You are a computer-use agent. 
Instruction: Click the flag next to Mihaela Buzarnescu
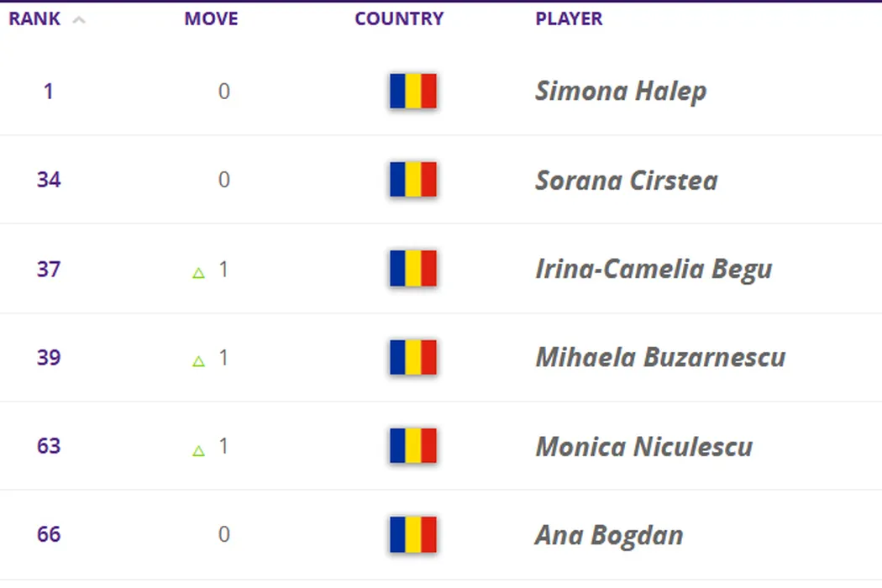point(412,357)
